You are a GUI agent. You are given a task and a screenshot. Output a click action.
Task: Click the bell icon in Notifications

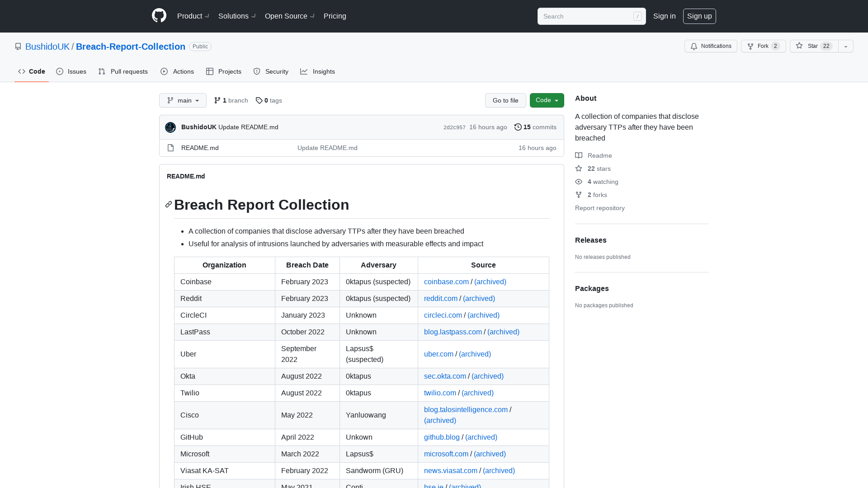[x=694, y=46]
